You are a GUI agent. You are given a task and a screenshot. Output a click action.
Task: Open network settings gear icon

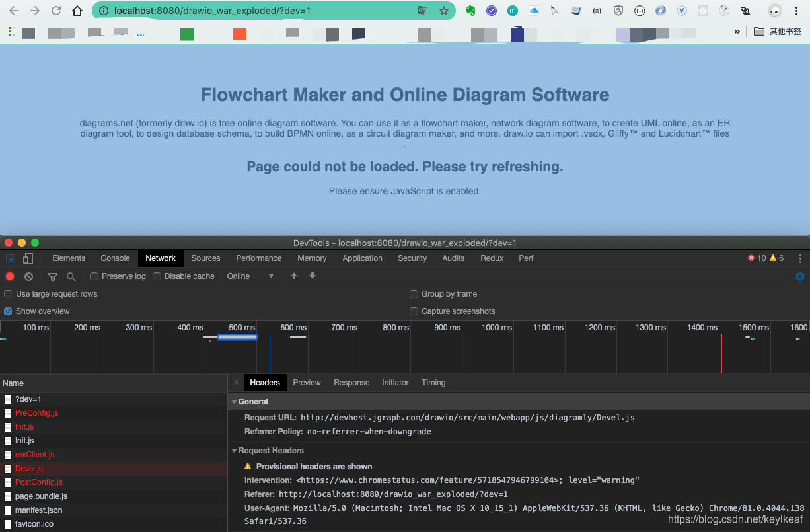tap(800, 276)
